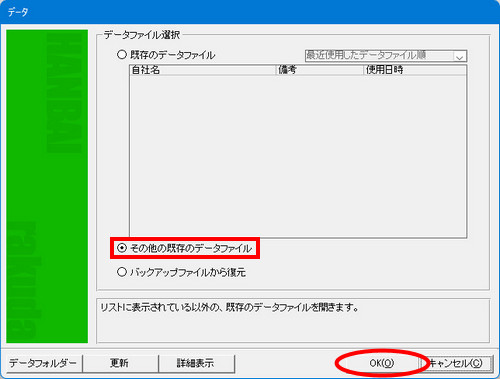
Task: Click the 備考 column header
Action: click(x=319, y=70)
